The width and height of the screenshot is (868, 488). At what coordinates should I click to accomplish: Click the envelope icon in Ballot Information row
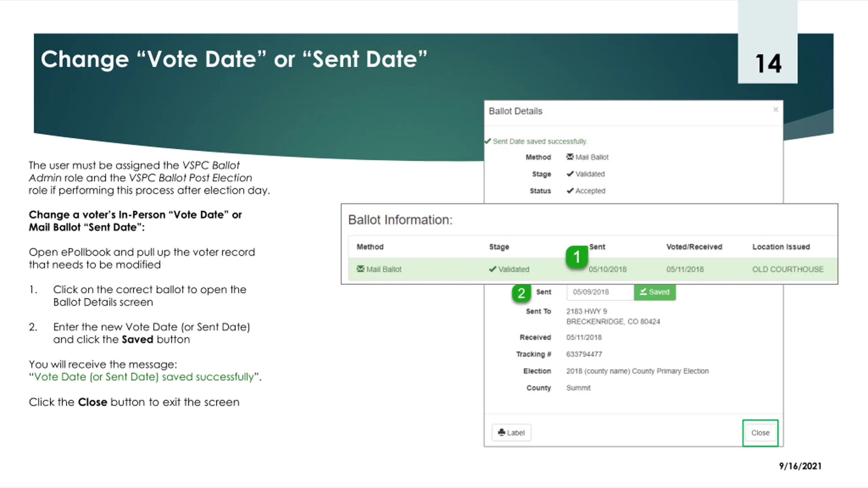(x=360, y=269)
